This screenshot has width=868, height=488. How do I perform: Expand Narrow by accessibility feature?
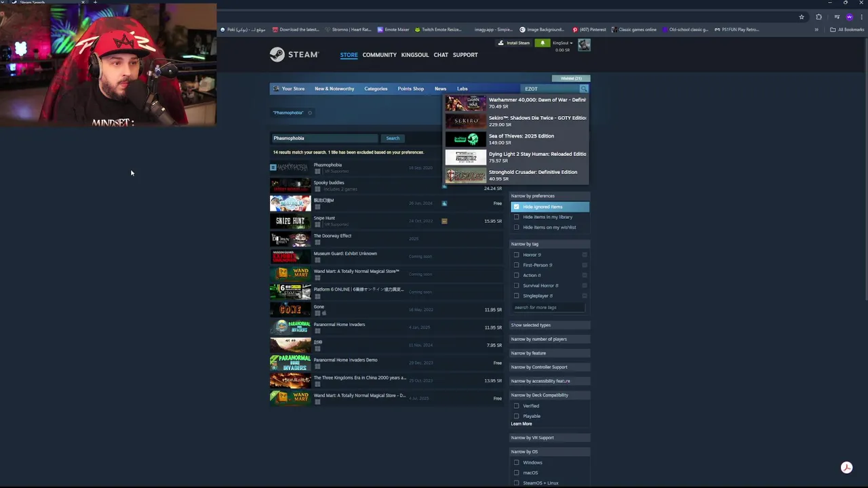tap(550, 381)
